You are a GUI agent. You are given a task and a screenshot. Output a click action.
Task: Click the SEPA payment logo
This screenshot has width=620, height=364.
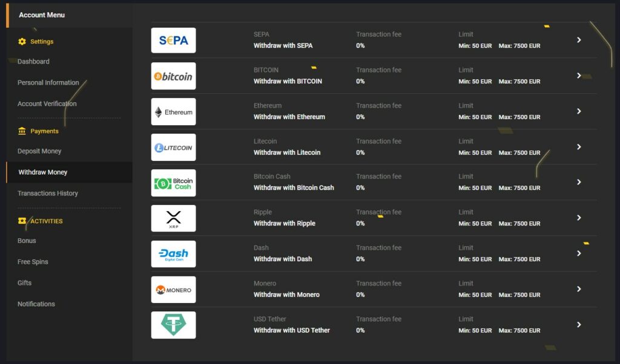click(173, 41)
